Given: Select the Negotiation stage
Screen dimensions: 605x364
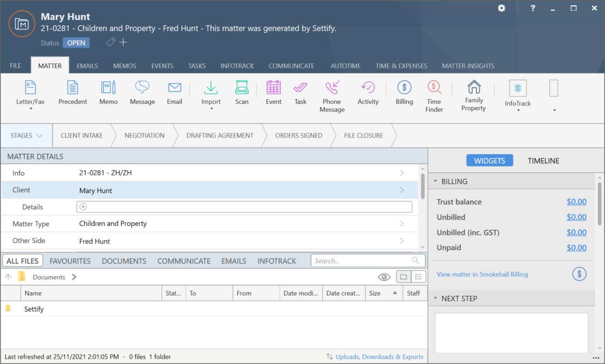Looking at the screenshot, I should 144,136.
